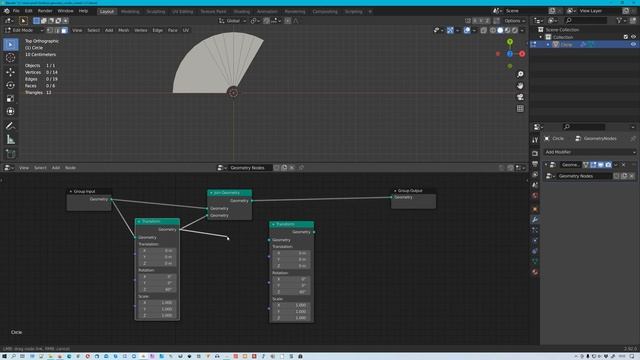Switch perspective/orthographic with the grid gizmo
The image size is (640, 360).
coord(520,109)
